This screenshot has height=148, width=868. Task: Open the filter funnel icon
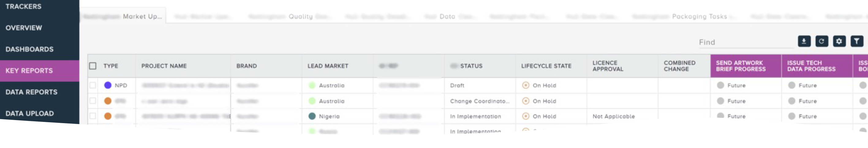tap(857, 41)
